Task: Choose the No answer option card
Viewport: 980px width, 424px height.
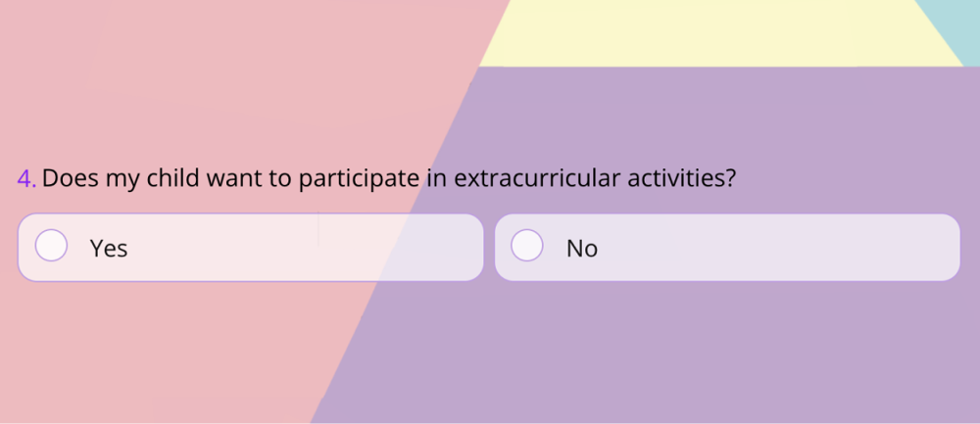Action: pyautogui.click(x=727, y=248)
